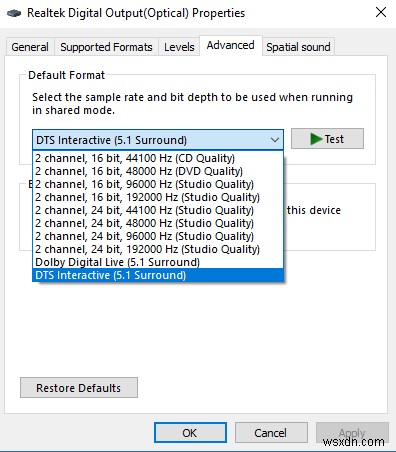The width and height of the screenshot is (396, 452).
Task: Choose 2 channel, 16 bit, 44100 Hz (CD Quality)
Action: coord(158,158)
